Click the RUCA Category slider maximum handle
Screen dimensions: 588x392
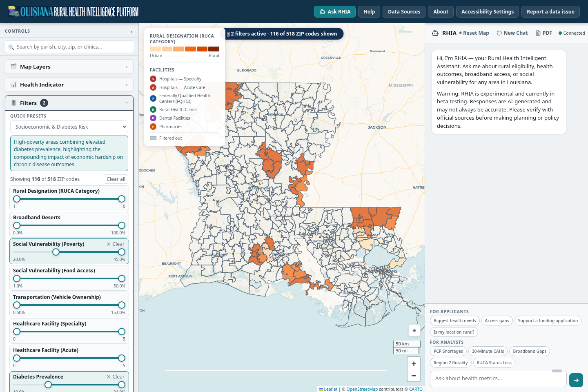[x=122, y=199]
